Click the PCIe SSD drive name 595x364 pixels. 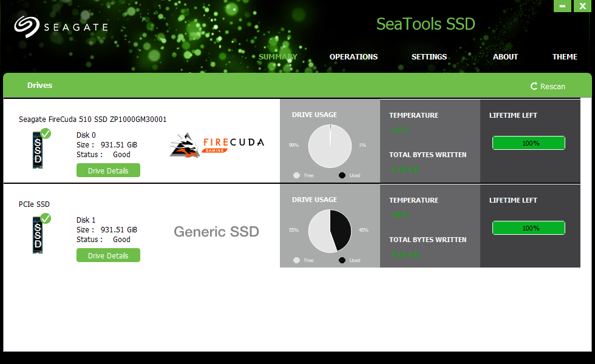34,204
